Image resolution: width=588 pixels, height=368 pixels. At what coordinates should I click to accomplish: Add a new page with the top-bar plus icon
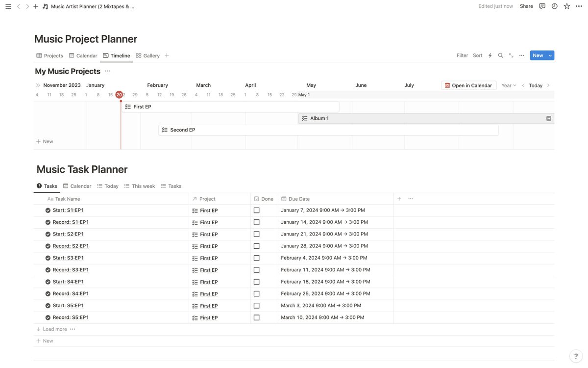pyautogui.click(x=35, y=6)
